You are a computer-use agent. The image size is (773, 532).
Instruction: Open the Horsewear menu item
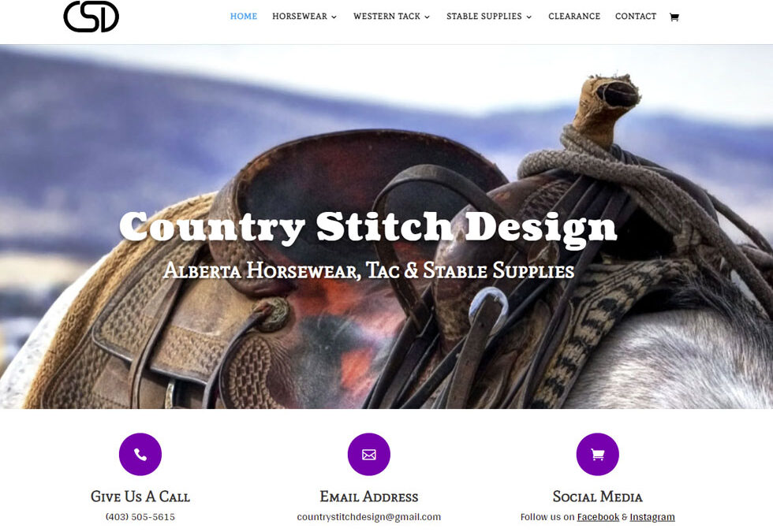[300, 17]
